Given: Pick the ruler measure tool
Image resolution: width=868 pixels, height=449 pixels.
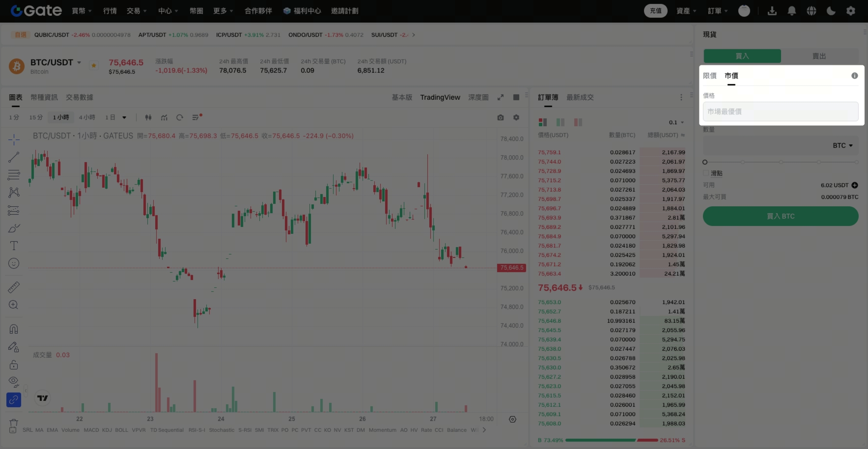Looking at the screenshot, I should point(14,287).
